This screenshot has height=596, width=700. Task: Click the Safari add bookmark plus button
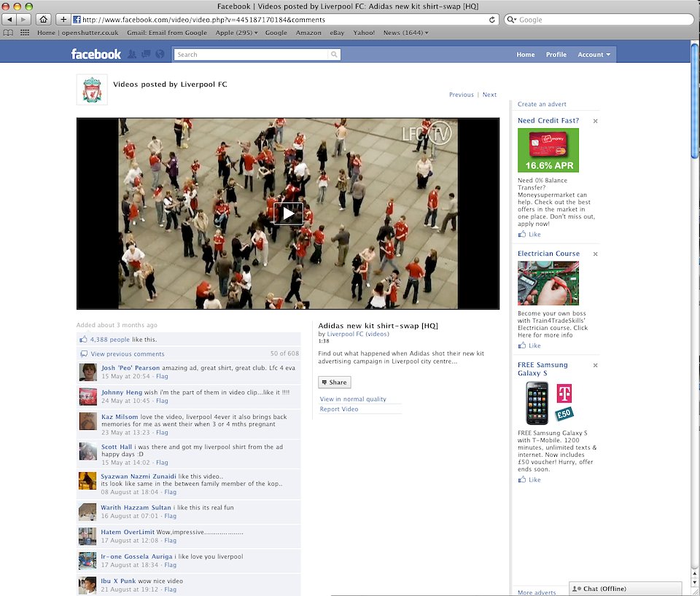(63, 20)
